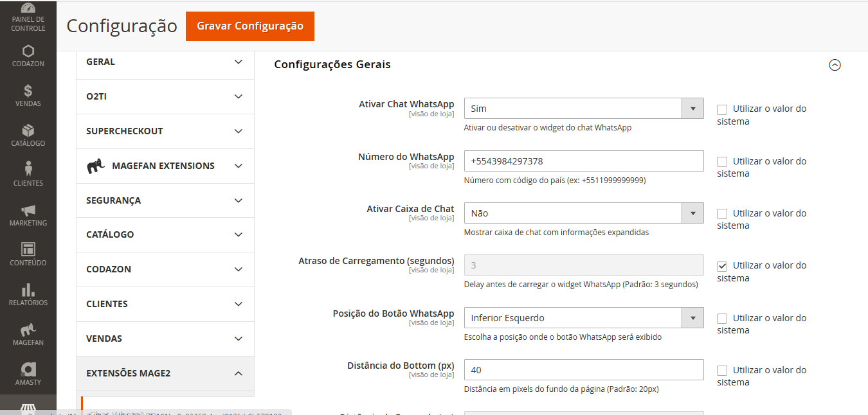Open Catálogo box icon menu

point(28,136)
